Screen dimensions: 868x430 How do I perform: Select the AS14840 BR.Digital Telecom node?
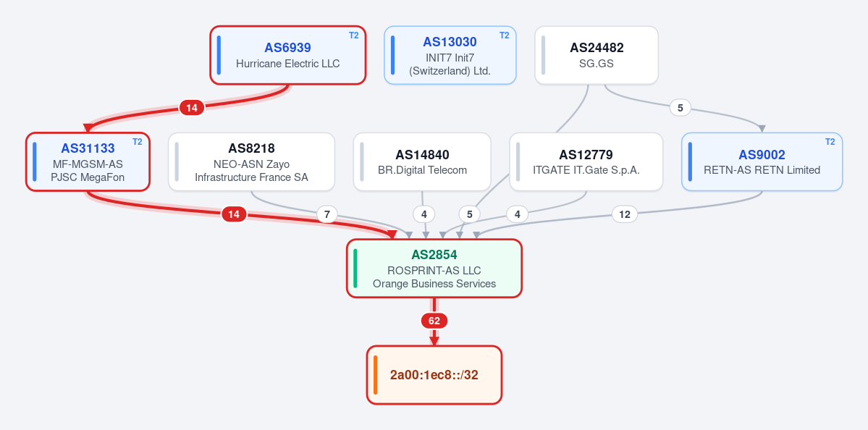[422, 161]
